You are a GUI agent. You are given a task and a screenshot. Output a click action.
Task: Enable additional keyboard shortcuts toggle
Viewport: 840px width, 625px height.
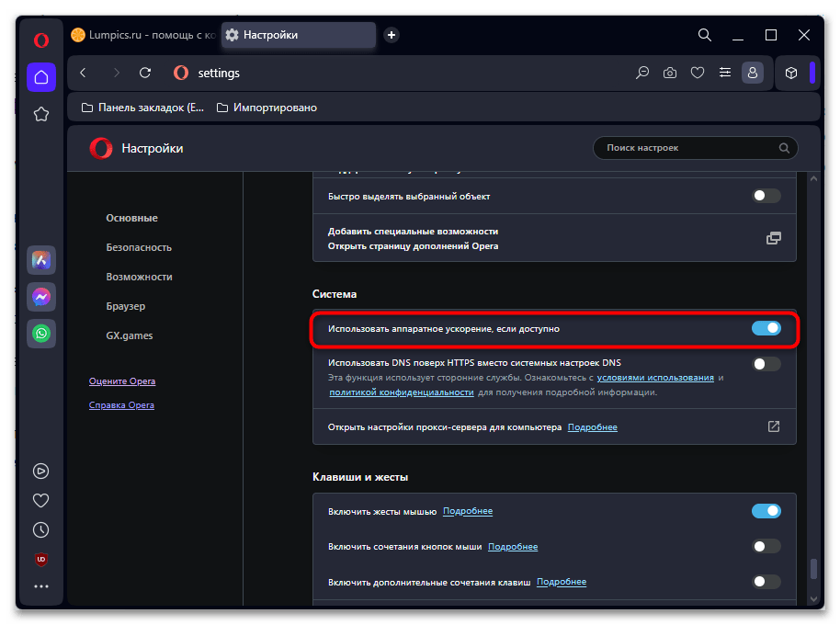[766, 582]
